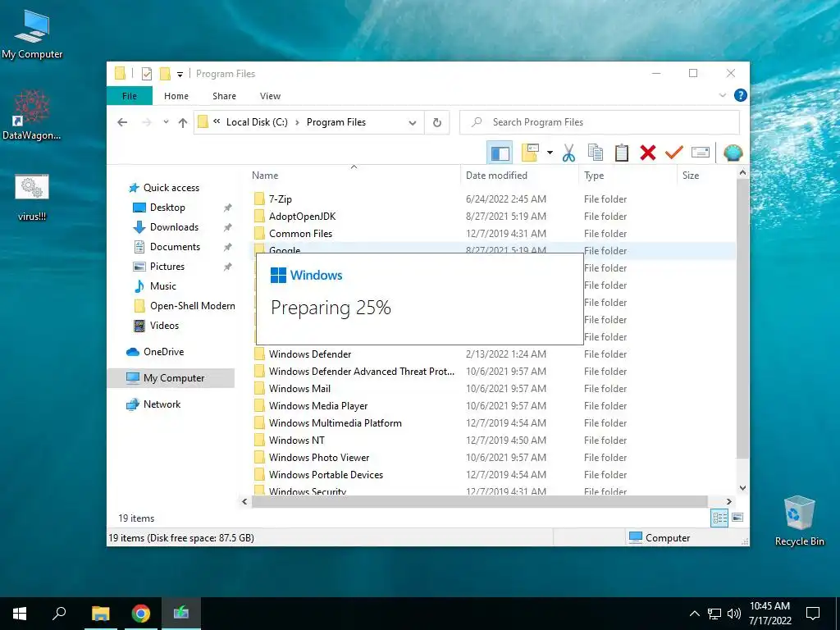Select the virus!!! desktop file

[32, 197]
